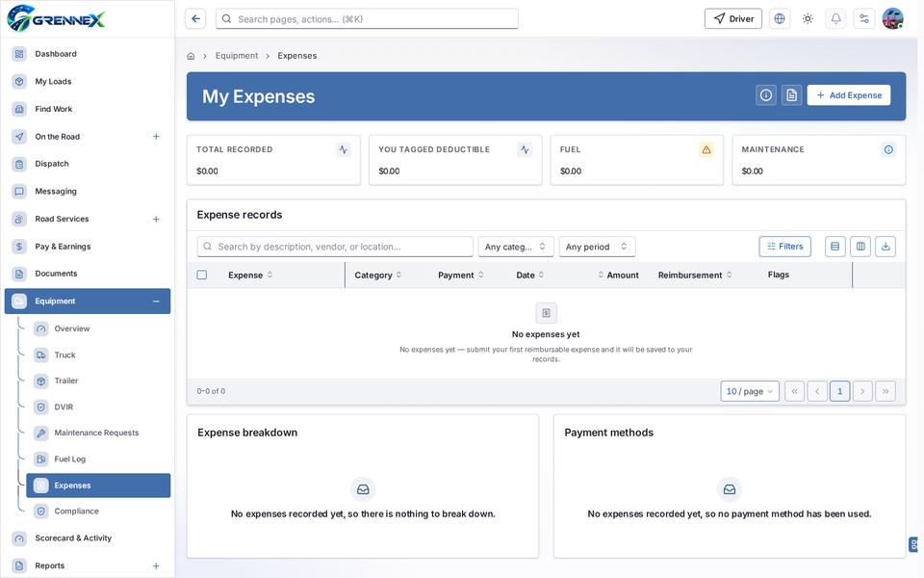The width and height of the screenshot is (924, 578).
Task: Click the back arrow button
Action: (195, 19)
